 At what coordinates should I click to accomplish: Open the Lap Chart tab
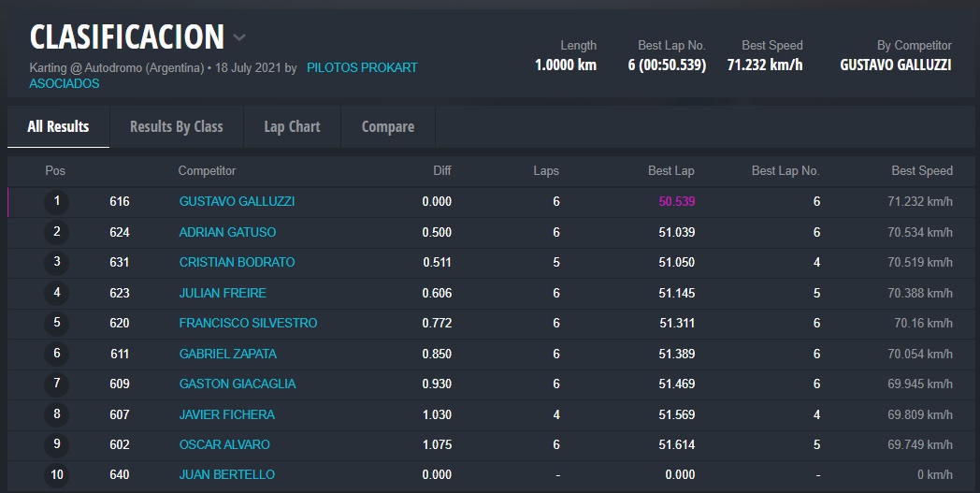point(292,126)
